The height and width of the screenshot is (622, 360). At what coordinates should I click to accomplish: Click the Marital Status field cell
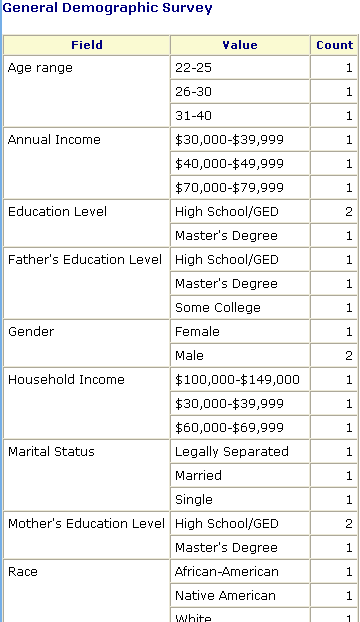pos(87,475)
